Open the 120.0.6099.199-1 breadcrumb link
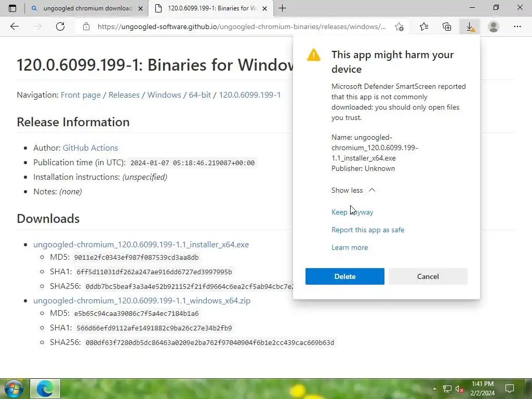This screenshot has width=532, height=399. pyautogui.click(x=250, y=95)
